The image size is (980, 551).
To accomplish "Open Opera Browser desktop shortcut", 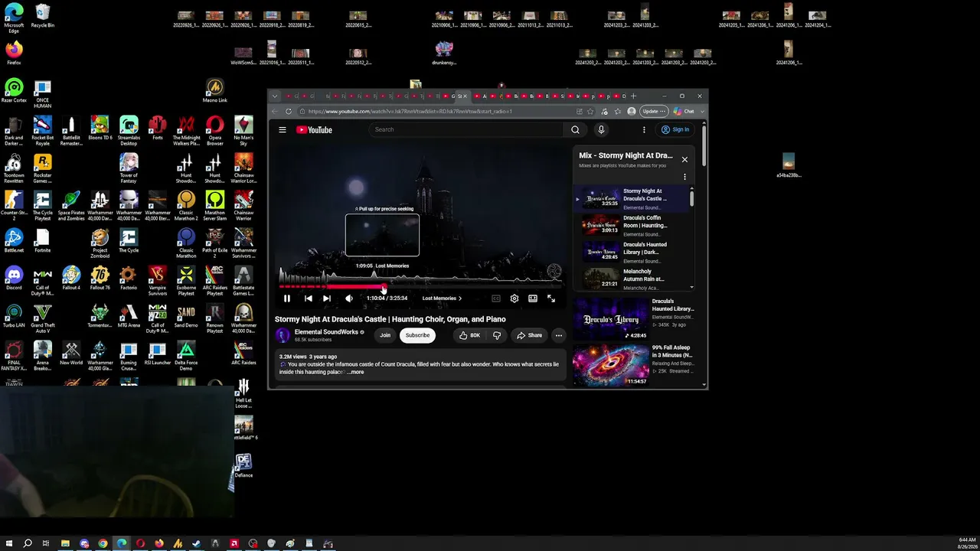I will 215,130.
